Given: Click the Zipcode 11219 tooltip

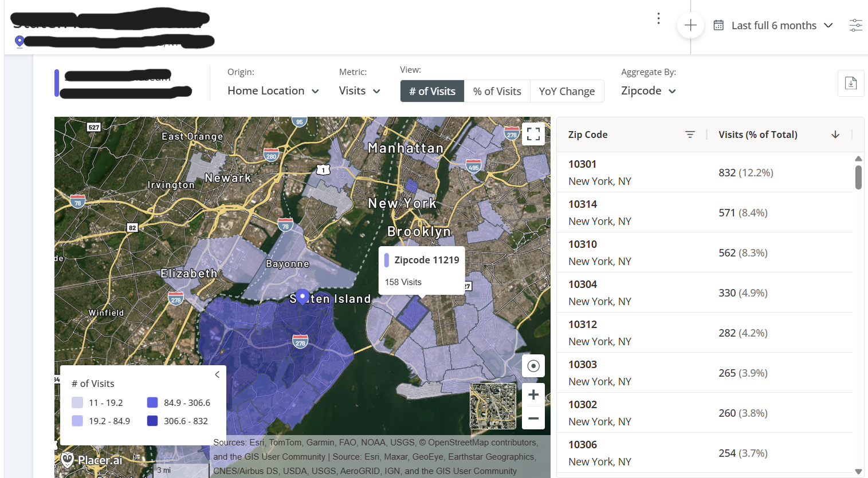Looking at the screenshot, I should coord(422,270).
